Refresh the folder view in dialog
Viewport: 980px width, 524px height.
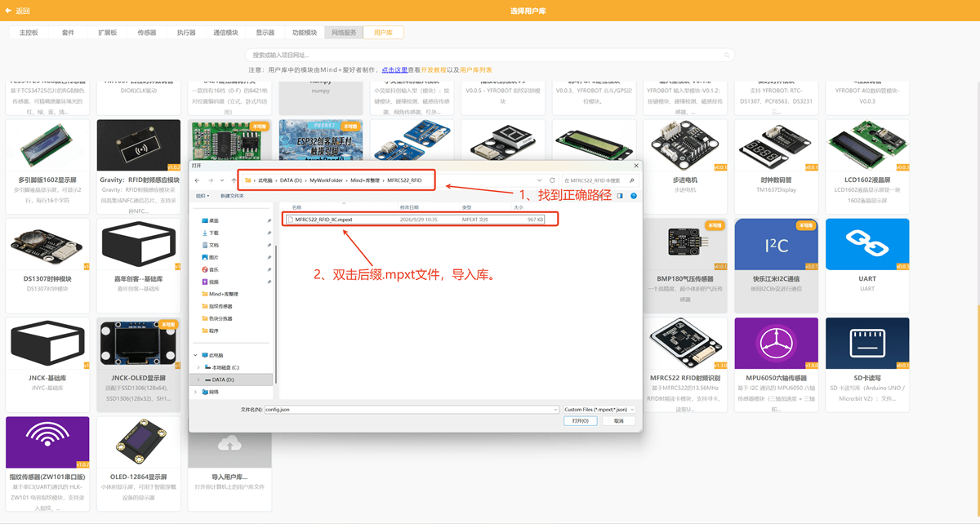click(552, 180)
